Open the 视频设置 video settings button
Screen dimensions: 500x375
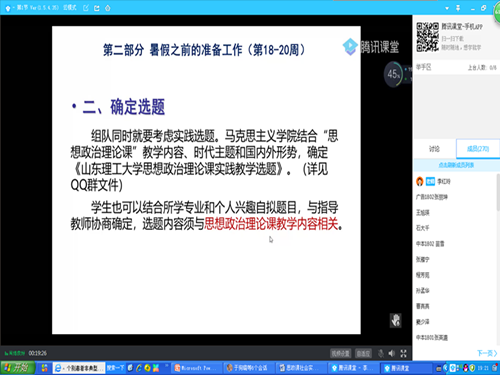point(340,353)
